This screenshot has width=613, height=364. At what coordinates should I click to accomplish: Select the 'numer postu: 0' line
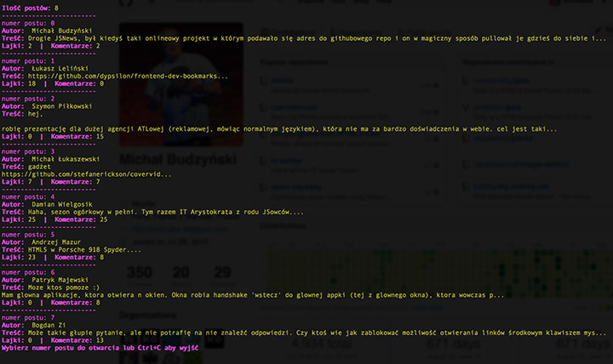pos(28,23)
